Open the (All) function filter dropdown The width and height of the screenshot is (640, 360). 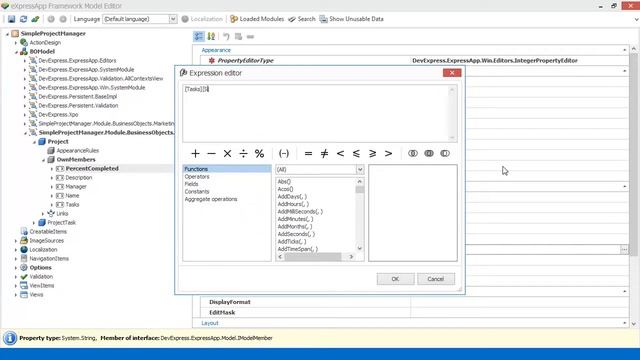tap(360, 169)
